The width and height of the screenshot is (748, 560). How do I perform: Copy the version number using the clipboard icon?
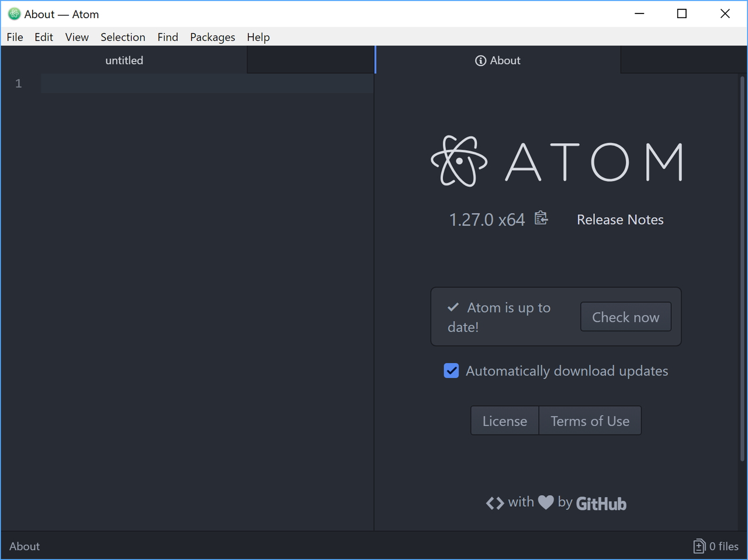tap(541, 218)
